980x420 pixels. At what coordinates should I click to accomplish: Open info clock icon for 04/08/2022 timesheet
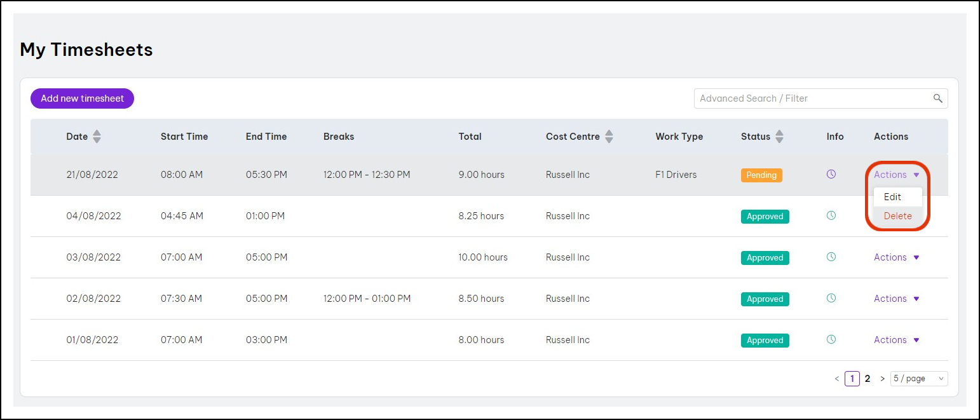click(831, 216)
